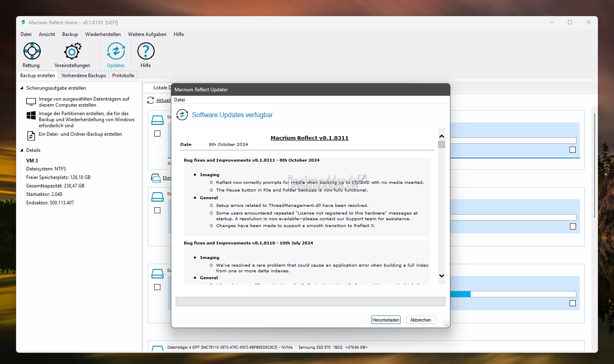Open the Ansicht menu
The image size is (614, 364).
coord(47,34)
